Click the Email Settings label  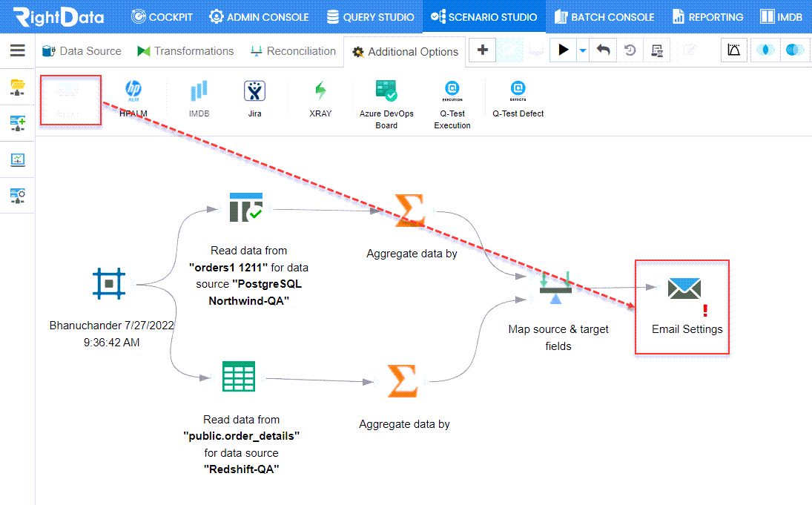(x=687, y=329)
